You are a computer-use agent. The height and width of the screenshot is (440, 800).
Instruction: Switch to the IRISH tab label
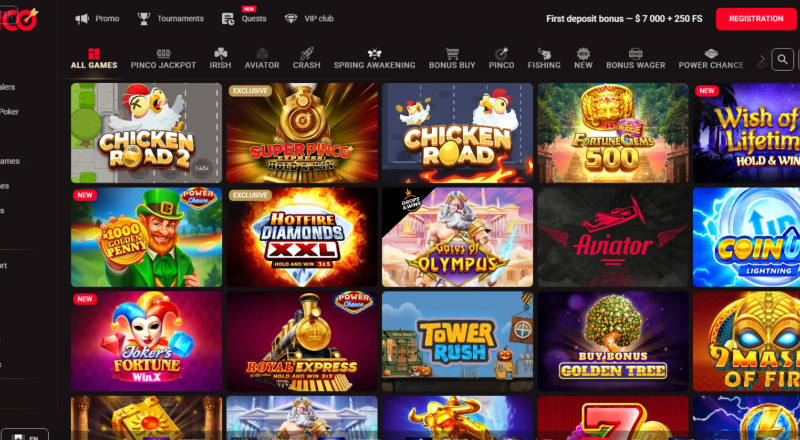pos(220,65)
